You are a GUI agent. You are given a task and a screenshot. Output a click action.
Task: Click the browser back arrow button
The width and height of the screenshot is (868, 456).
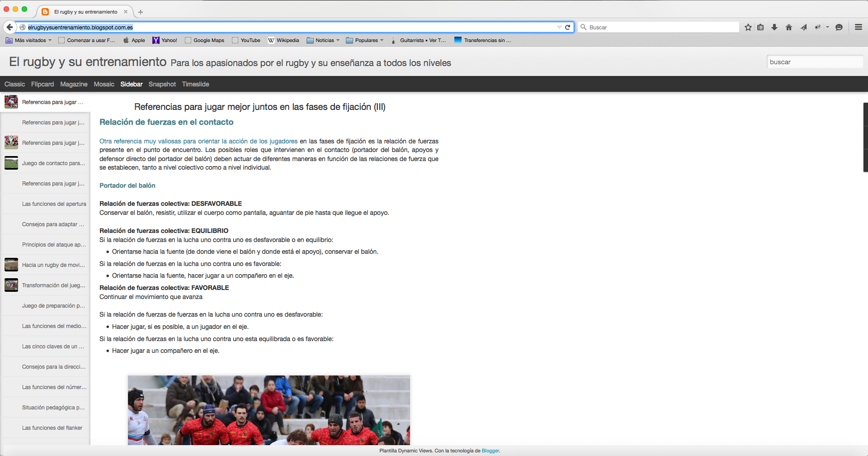9,27
